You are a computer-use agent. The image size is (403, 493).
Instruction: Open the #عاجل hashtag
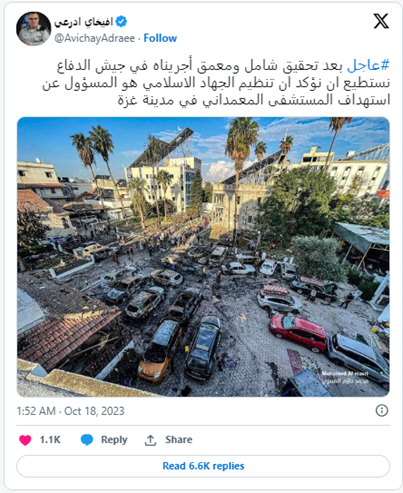368,65
